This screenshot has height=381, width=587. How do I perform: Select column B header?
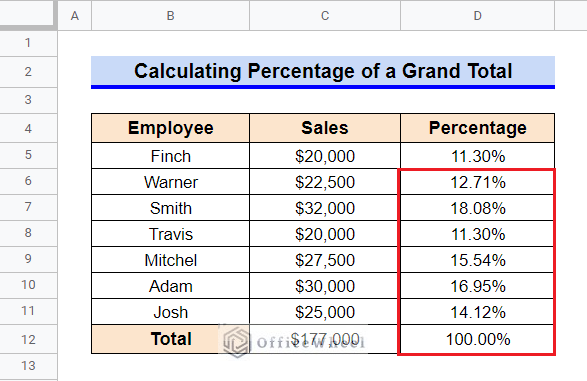pos(170,15)
